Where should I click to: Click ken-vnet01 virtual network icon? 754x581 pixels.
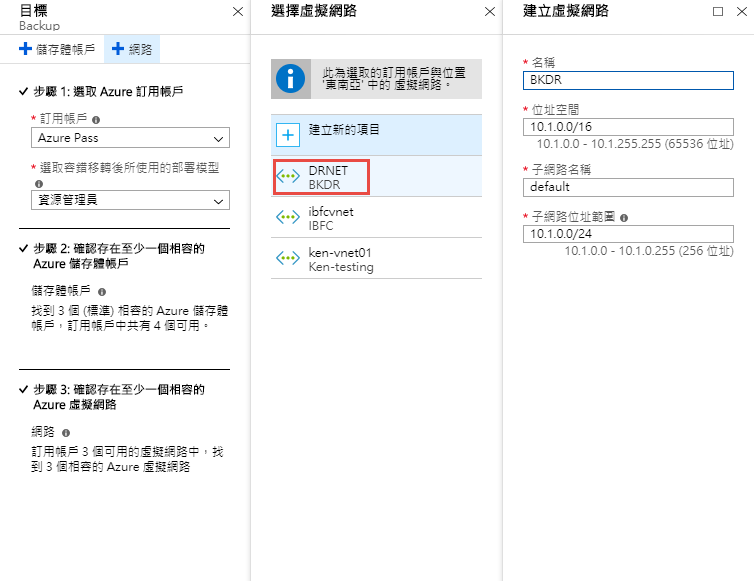(288, 258)
